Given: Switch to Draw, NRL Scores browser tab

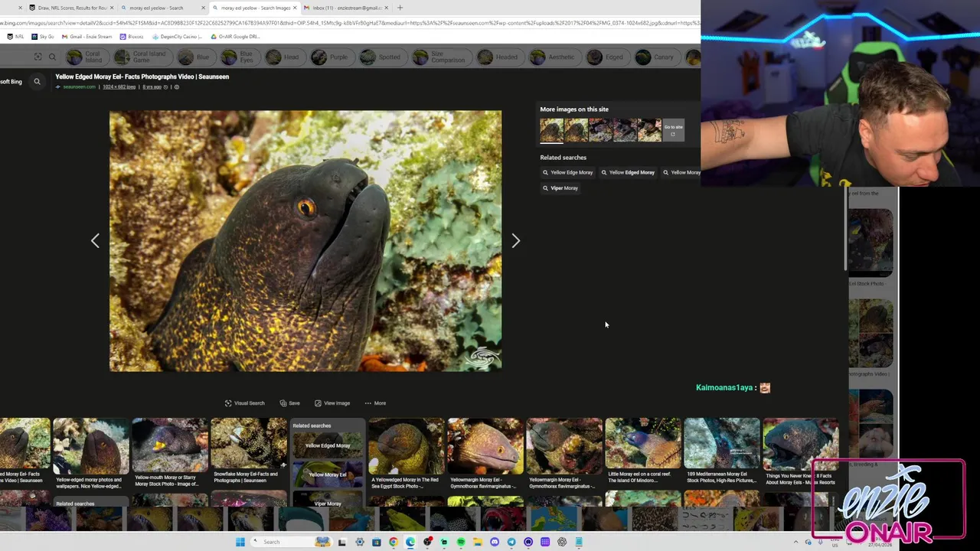Looking at the screenshot, I should pyautogui.click(x=71, y=8).
